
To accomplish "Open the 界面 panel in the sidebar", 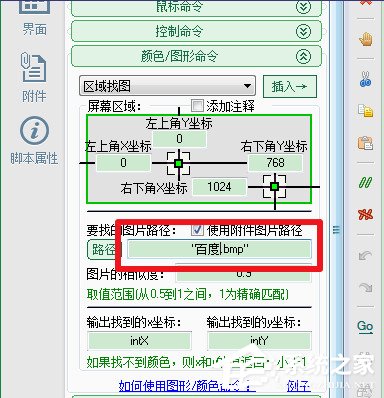I will pyautogui.click(x=33, y=18).
